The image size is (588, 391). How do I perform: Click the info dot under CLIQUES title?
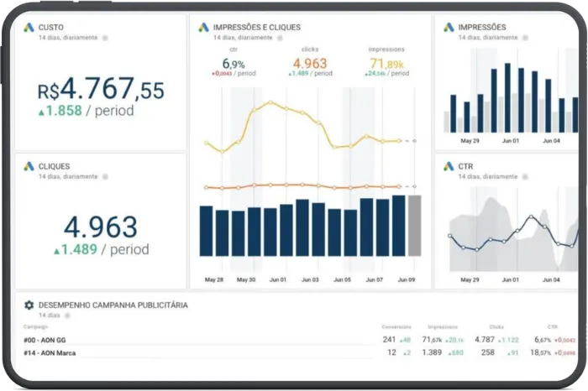coord(105,177)
